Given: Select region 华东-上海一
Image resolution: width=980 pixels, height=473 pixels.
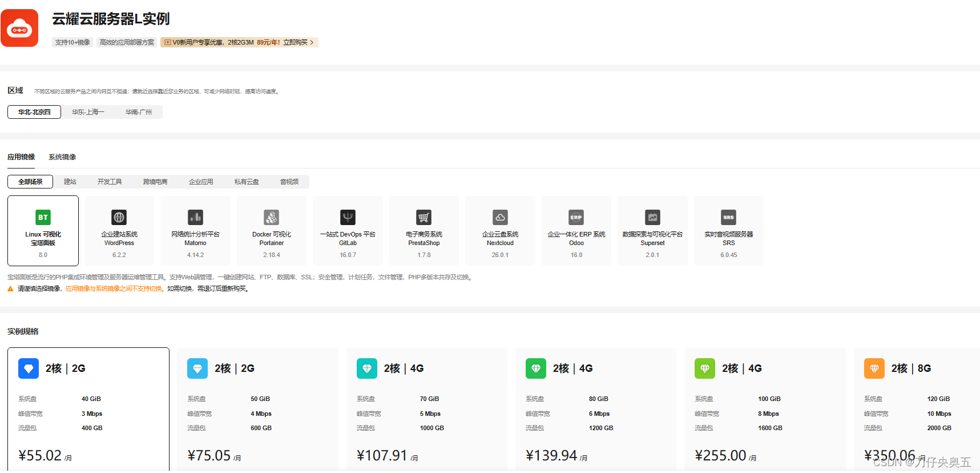Looking at the screenshot, I should point(88,112).
